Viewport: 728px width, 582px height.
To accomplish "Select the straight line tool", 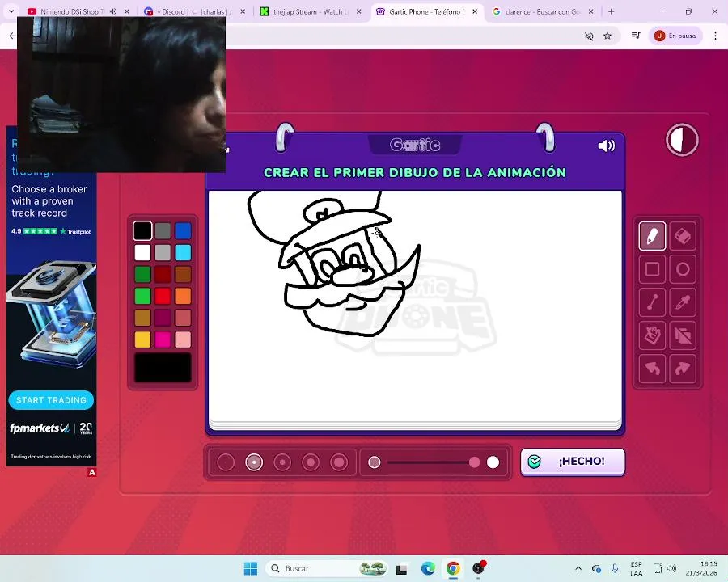I will point(652,302).
